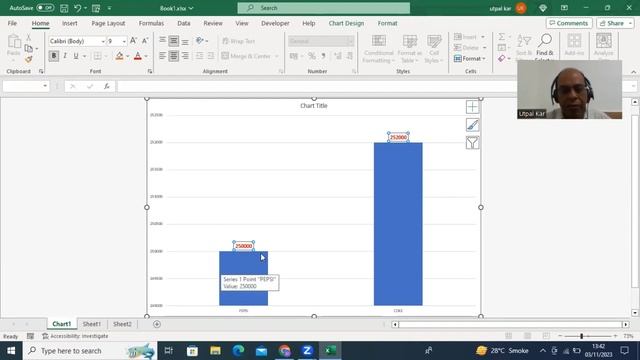Click Decrease Font Size icon
Viewport: 640px width, 360px height.
point(145,41)
